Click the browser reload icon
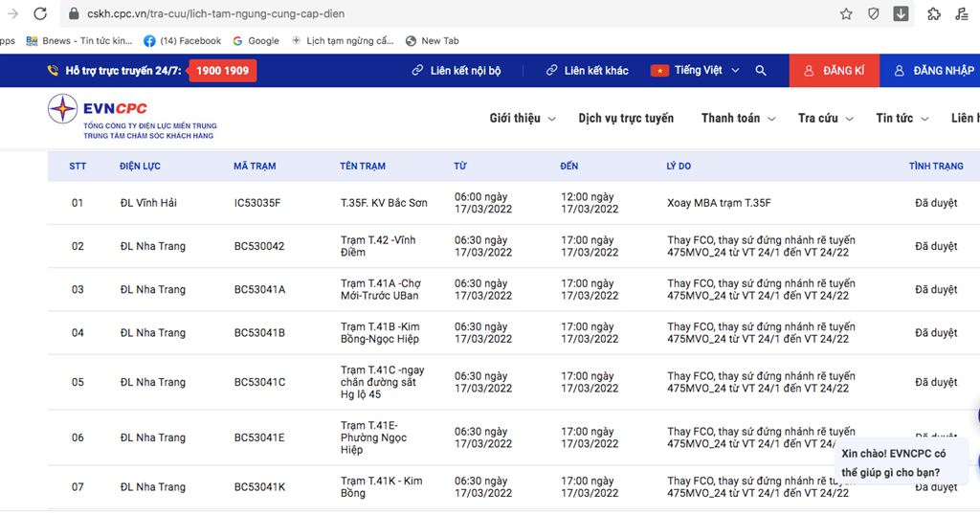Image resolution: width=980 pixels, height=515 pixels. tap(40, 13)
